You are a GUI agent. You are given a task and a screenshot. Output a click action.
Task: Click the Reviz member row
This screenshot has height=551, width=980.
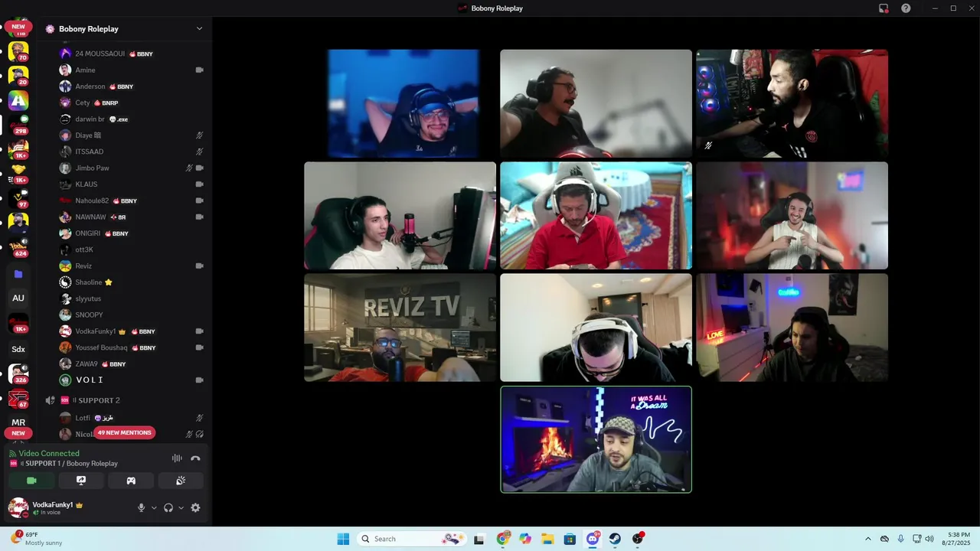pos(132,266)
